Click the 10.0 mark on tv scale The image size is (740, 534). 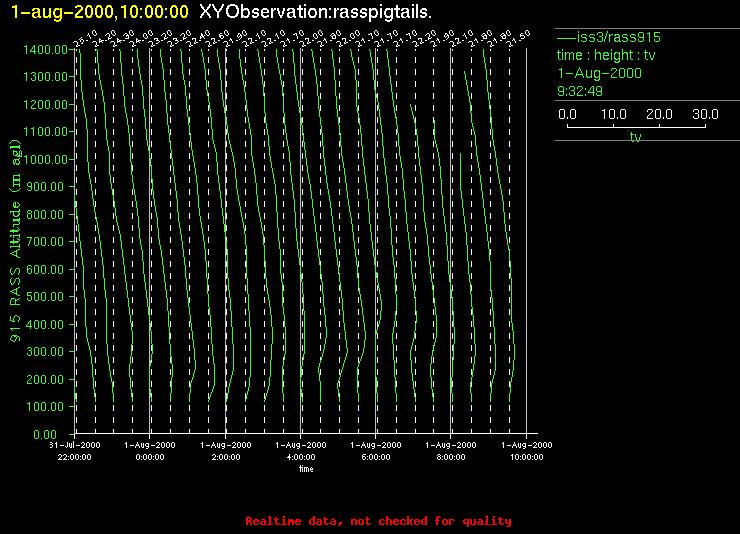coord(614,115)
